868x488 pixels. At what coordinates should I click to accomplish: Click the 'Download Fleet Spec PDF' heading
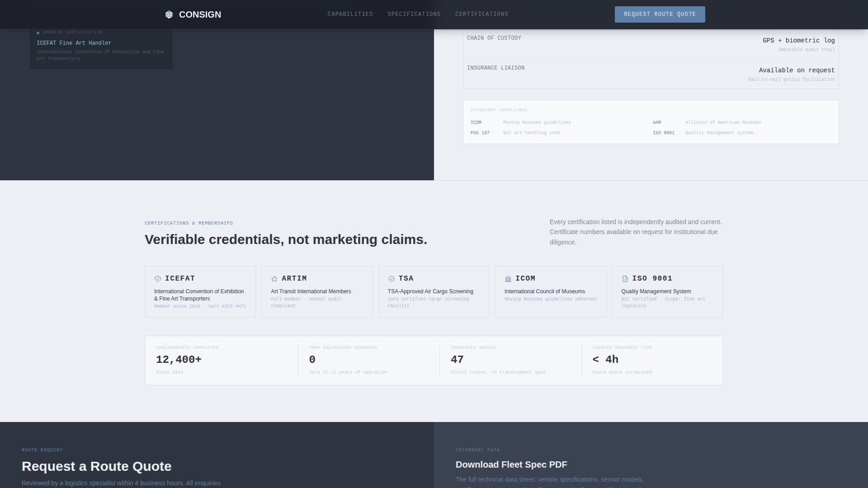pos(511,465)
